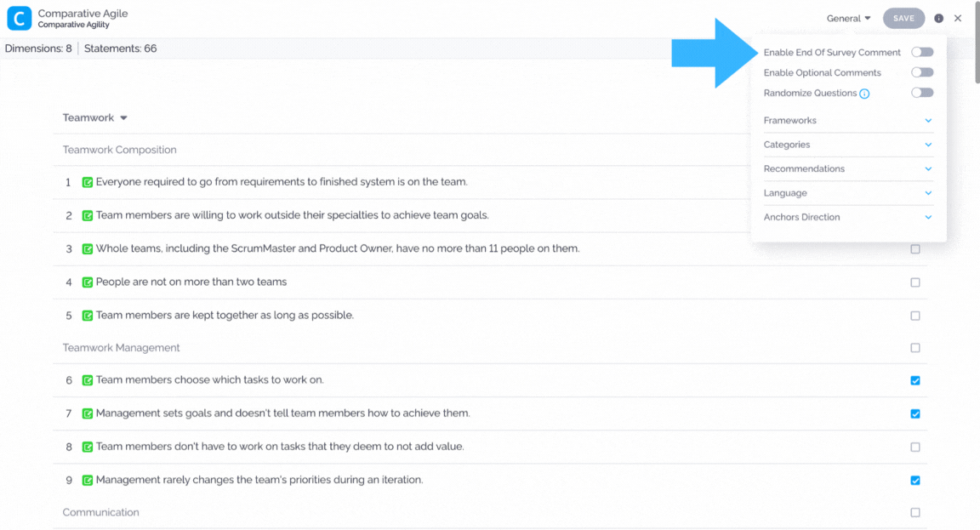Click the edit icon for statement 9
The width and height of the screenshot is (980, 530).
click(x=88, y=480)
